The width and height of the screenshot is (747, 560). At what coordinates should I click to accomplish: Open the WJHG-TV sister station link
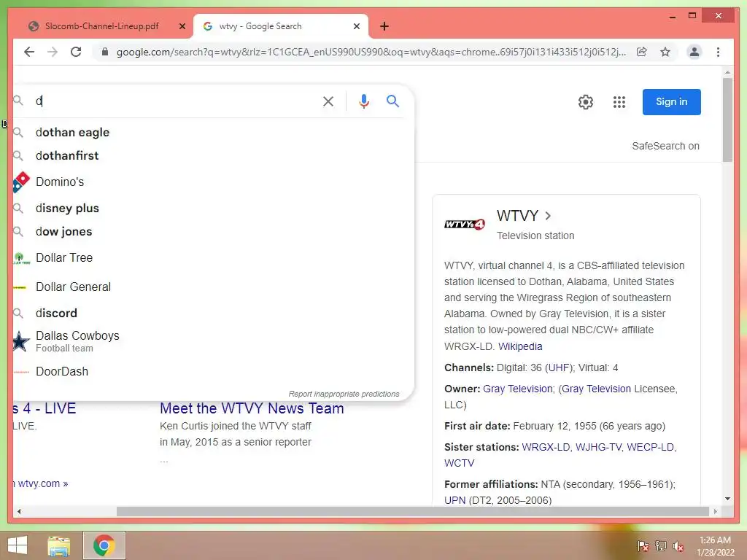tap(598, 447)
